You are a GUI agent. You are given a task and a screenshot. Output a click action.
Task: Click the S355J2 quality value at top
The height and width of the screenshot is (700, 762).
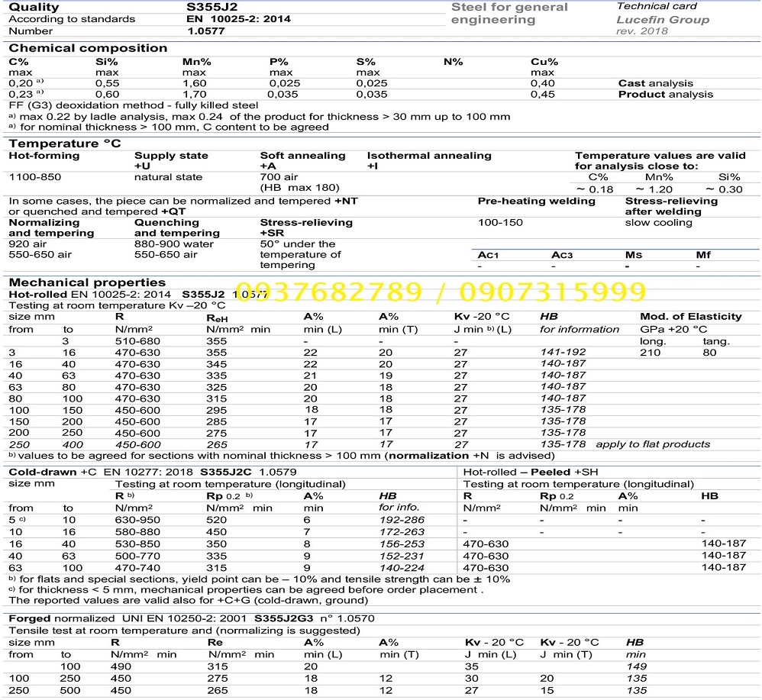point(210,7)
